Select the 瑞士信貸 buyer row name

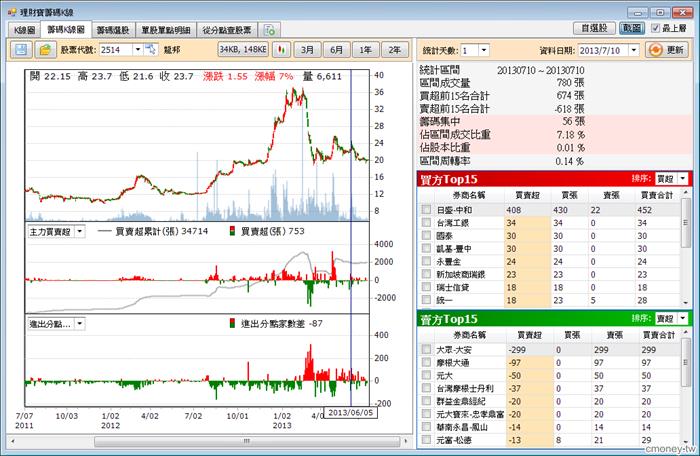(x=453, y=287)
